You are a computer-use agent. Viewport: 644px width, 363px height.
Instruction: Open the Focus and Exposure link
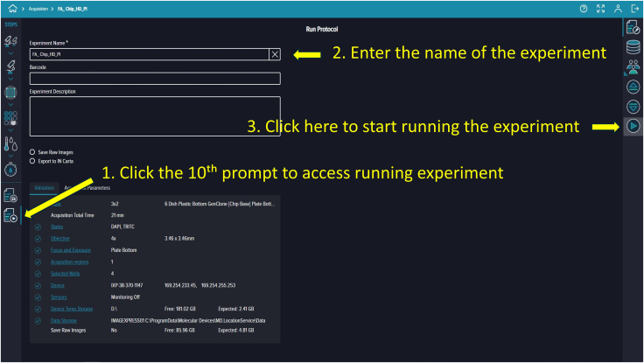click(71, 250)
